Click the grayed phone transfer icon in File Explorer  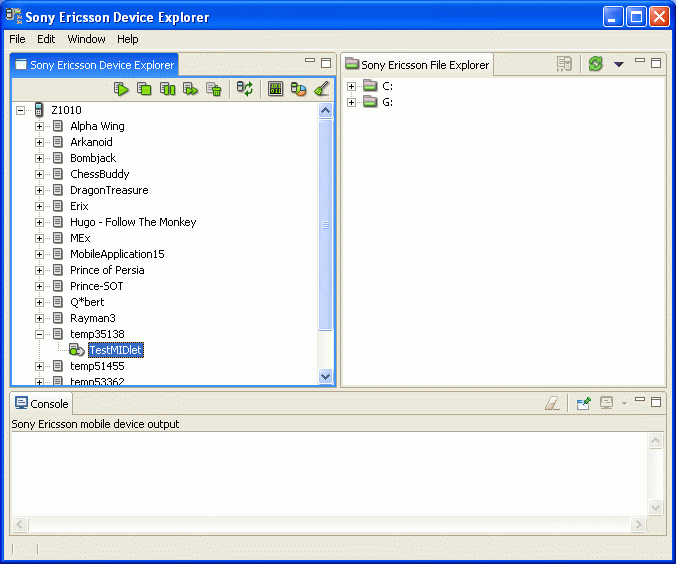click(564, 64)
